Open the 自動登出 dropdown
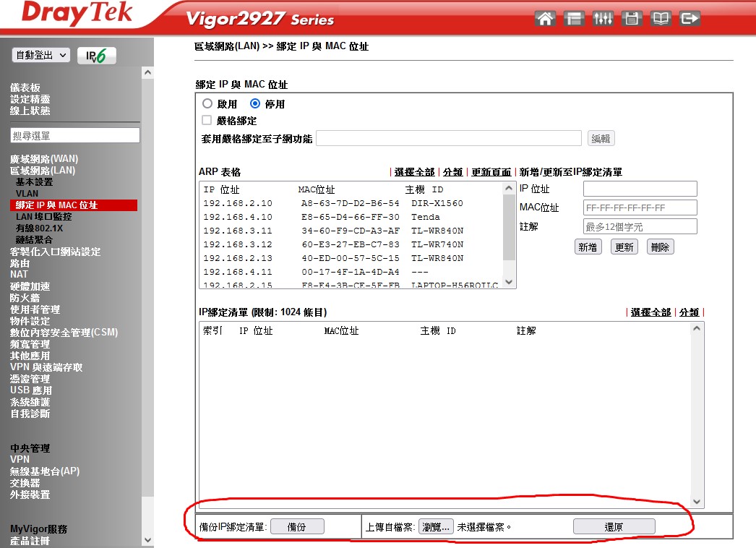Image resolution: width=756 pixels, height=548 pixels. [x=41, y=55]
